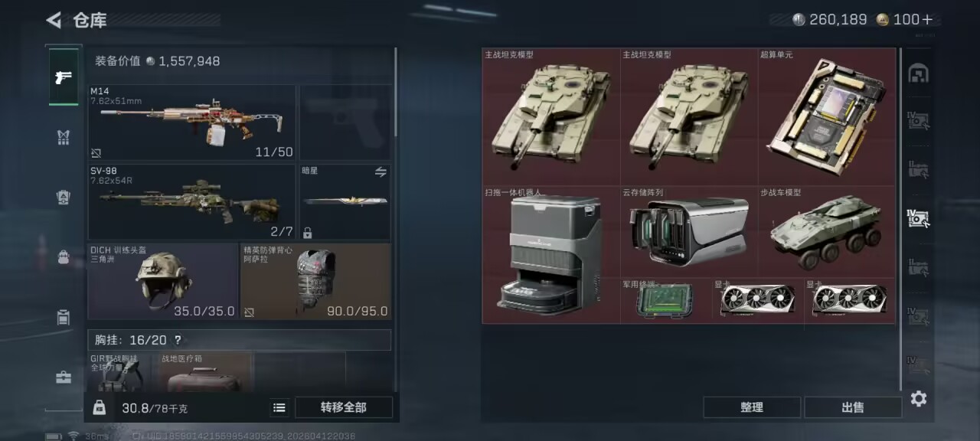Image resolution: width=980 pixels, height=441 pixels.
Task: Click the plus next to 100 currency
Action: click(927, 20)
